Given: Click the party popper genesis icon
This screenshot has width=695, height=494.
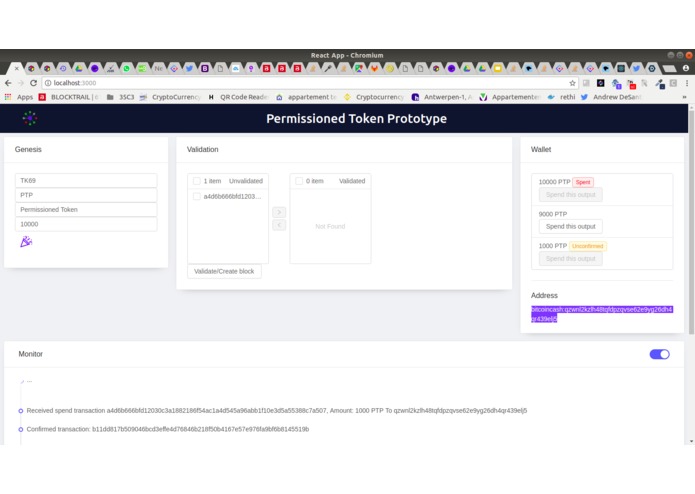Looking at the screenshot, I should pos(26,241).
